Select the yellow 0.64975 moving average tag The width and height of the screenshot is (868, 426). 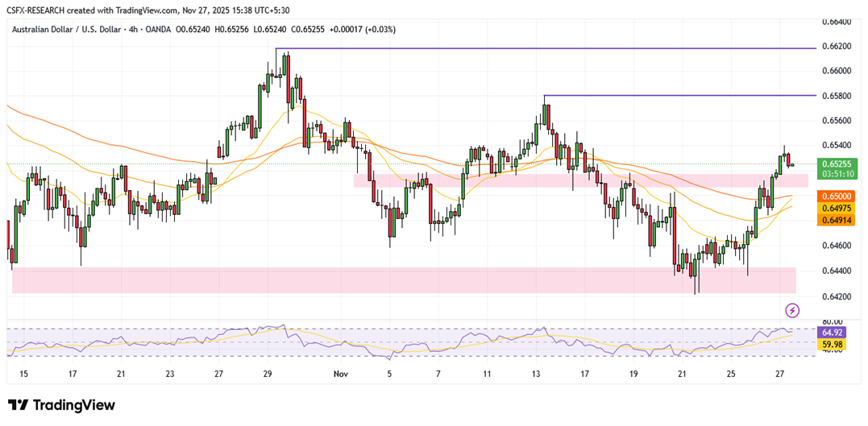[x=837, y=208]
